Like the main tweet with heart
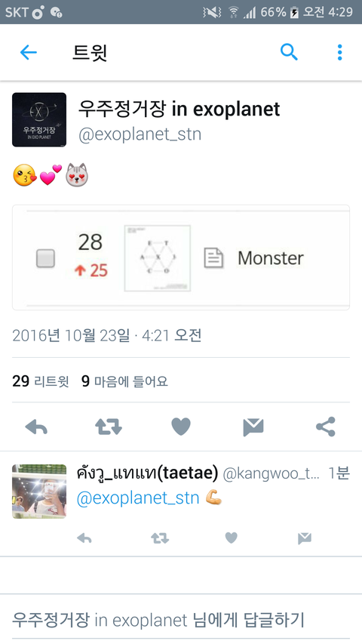The image size is (362, 644). point(181,427)
